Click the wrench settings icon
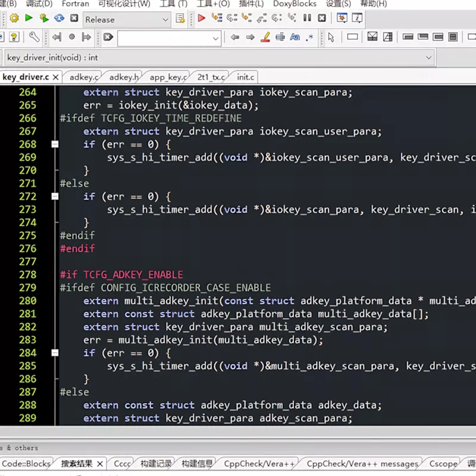 click(35, 37)
